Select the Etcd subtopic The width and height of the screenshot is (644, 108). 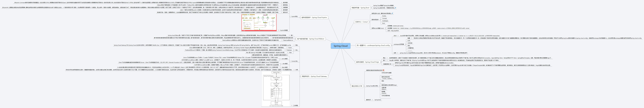384,23
